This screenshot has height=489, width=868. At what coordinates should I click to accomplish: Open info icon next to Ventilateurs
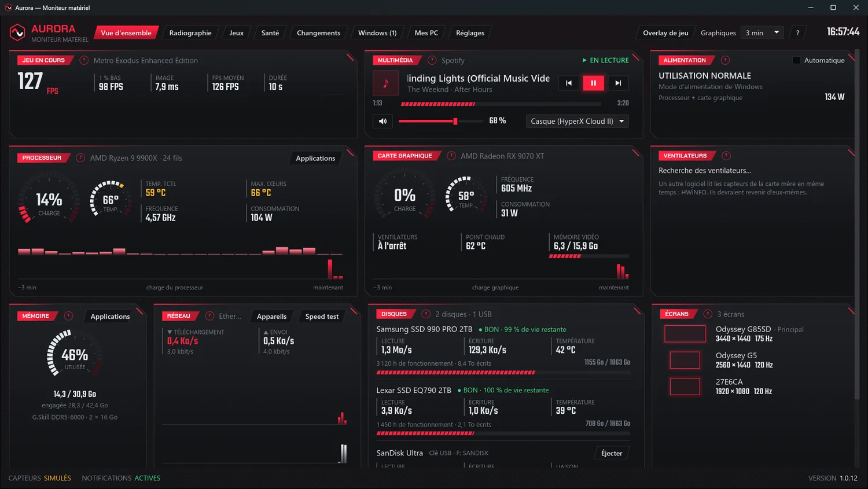click(726, 156)
